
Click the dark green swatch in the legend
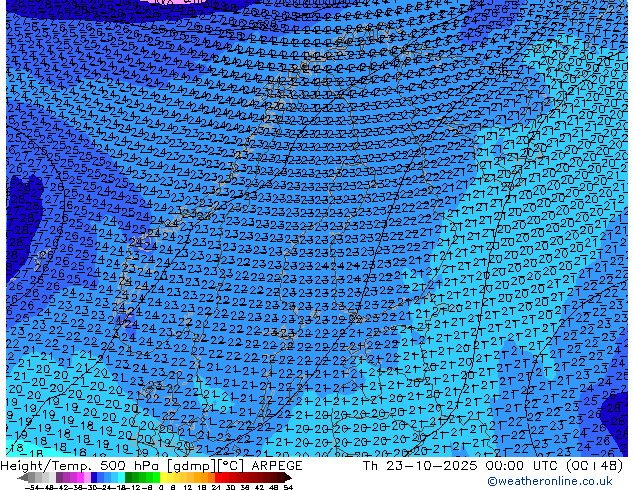(129, 477)
